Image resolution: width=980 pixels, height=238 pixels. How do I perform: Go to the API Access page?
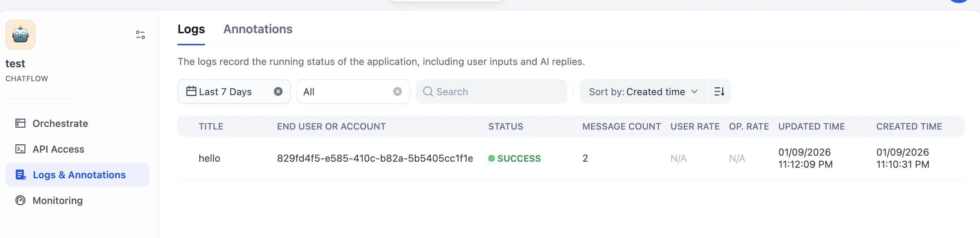[58, 149]
